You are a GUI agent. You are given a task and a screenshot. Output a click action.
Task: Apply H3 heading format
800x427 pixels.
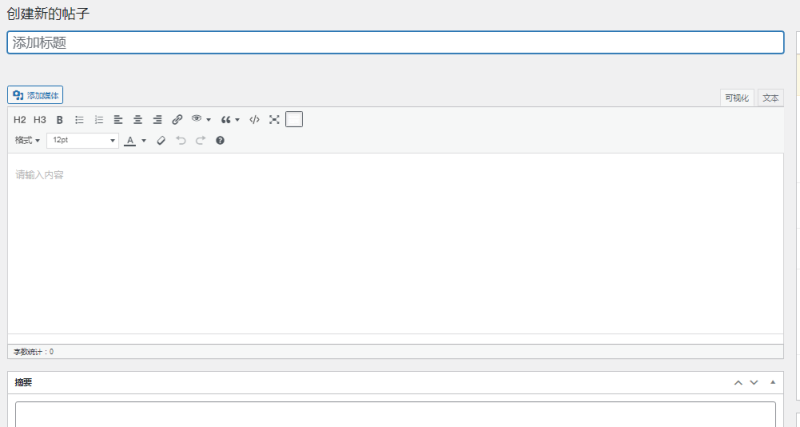(40, 120)
